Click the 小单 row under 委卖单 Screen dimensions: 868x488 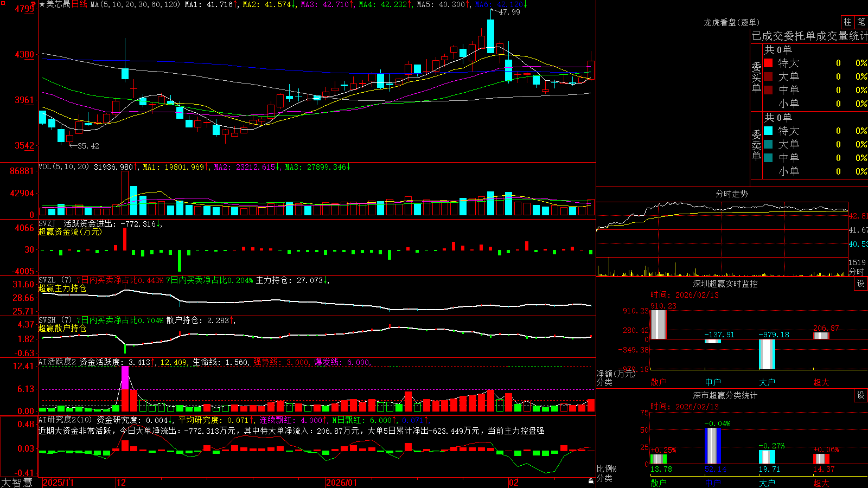coord(815,171)
